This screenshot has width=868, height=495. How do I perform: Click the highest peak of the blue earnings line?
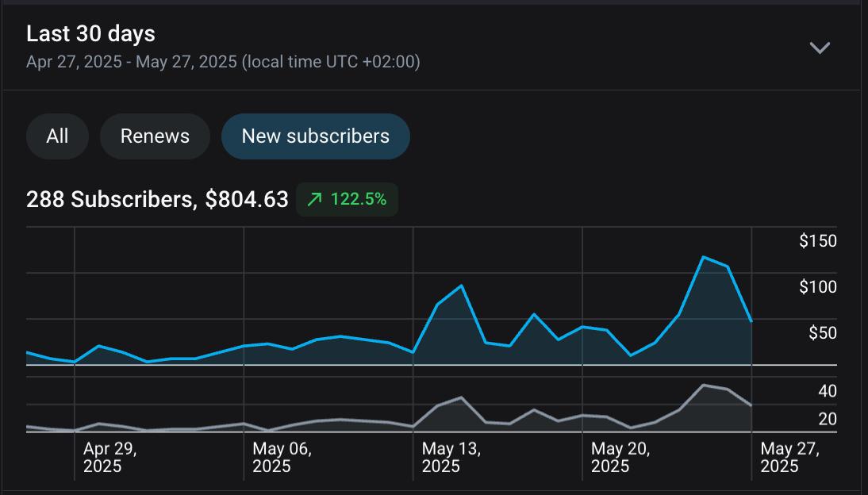[x=703, y=257]
